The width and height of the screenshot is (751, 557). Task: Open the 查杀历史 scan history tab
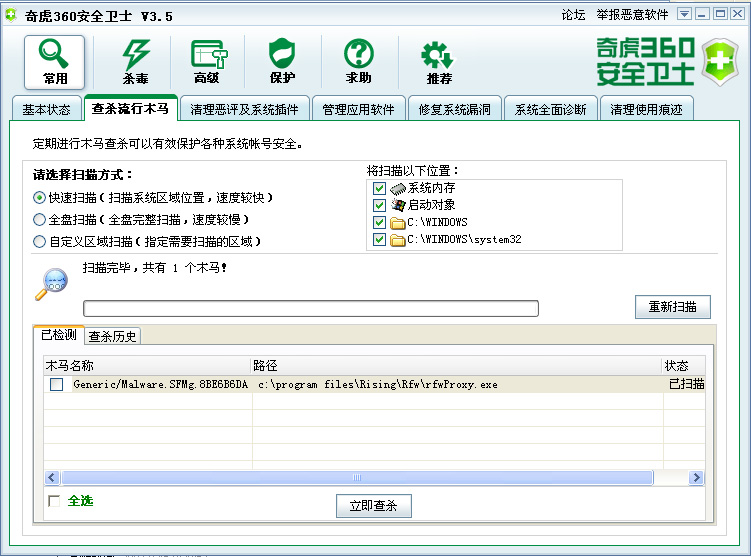113,336
